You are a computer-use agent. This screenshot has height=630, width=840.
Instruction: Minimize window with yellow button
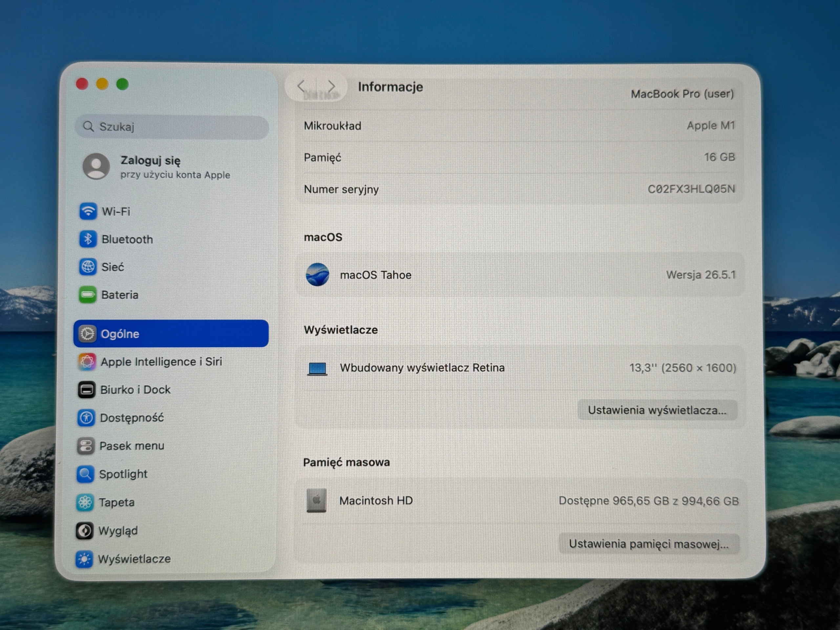click(102, 84)
